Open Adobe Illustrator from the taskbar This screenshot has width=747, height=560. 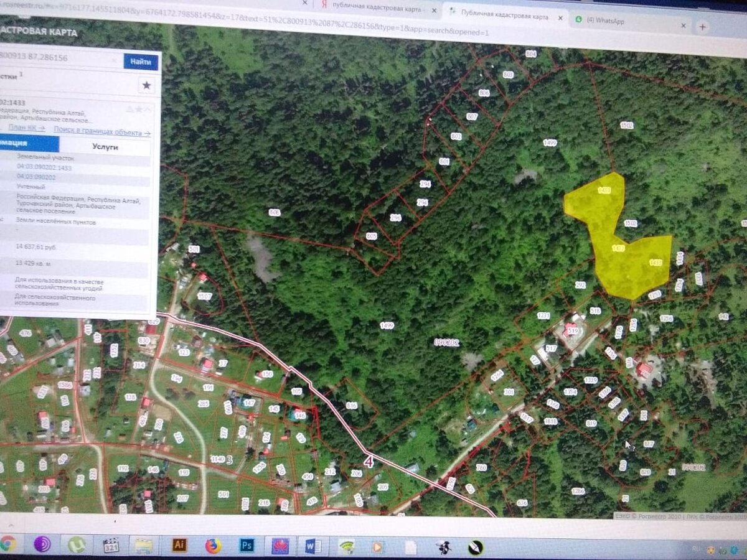tap(179, 546)
